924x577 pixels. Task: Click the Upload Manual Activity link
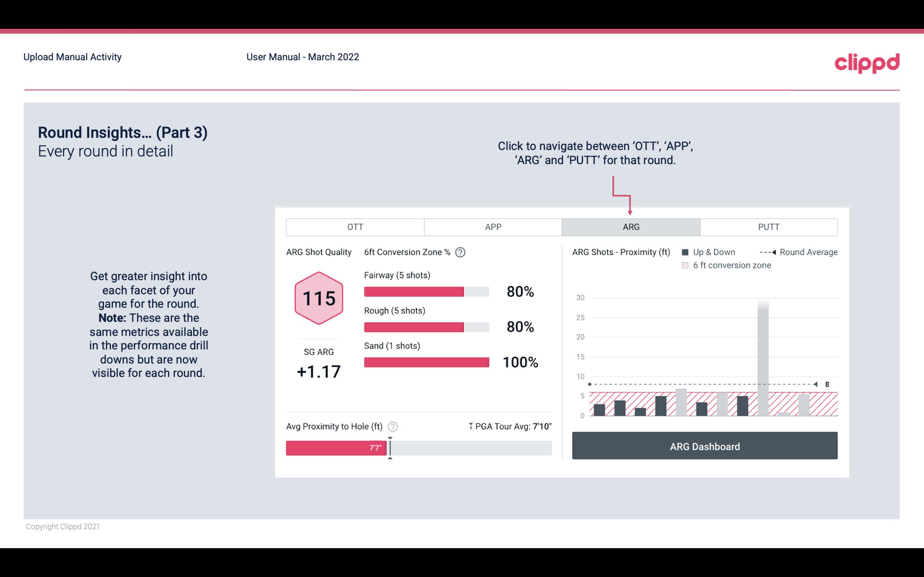pyautogui.click(x=72, y=57)
